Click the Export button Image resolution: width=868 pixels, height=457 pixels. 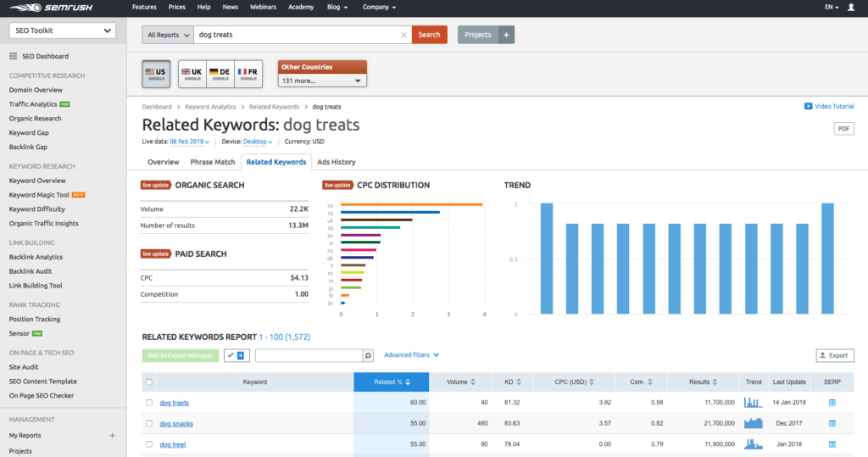(x=835, y=355)
